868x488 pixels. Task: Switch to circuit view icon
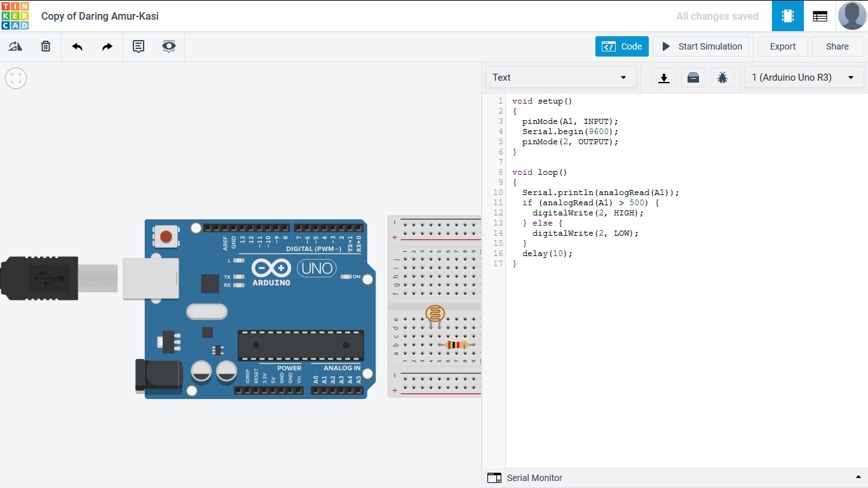pyautogui.click(x=788, y=16)
